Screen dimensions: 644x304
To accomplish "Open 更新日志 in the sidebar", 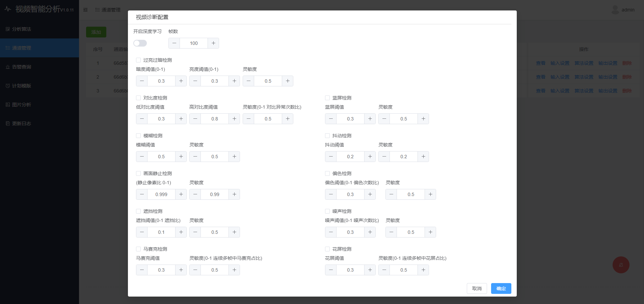I will 39,123.
